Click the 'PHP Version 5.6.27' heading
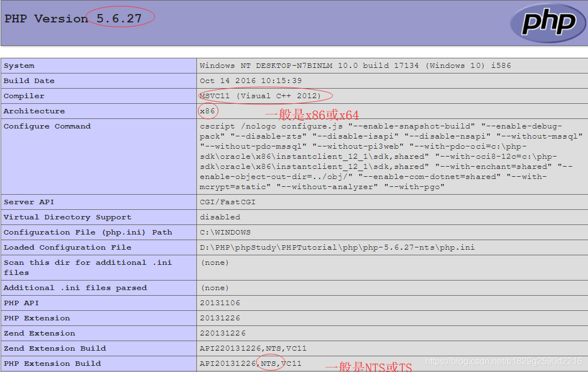Screen dimensions: 588x372 73,19
